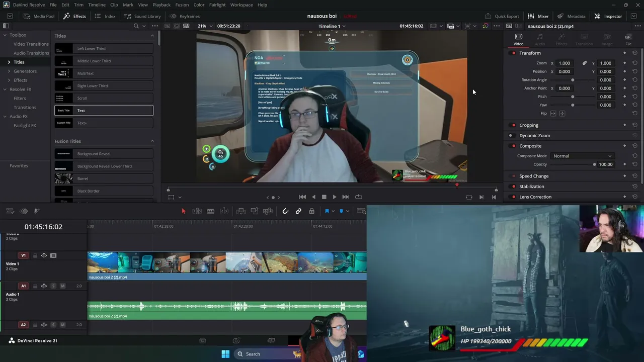The height and width of the screenshot is (362, 644).
Task: Open the Workspace menu
Action: click(x=242, y=5)
